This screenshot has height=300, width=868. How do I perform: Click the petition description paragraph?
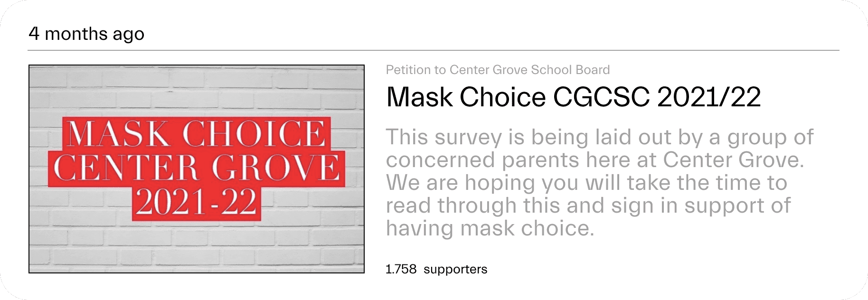click(599, 182)
